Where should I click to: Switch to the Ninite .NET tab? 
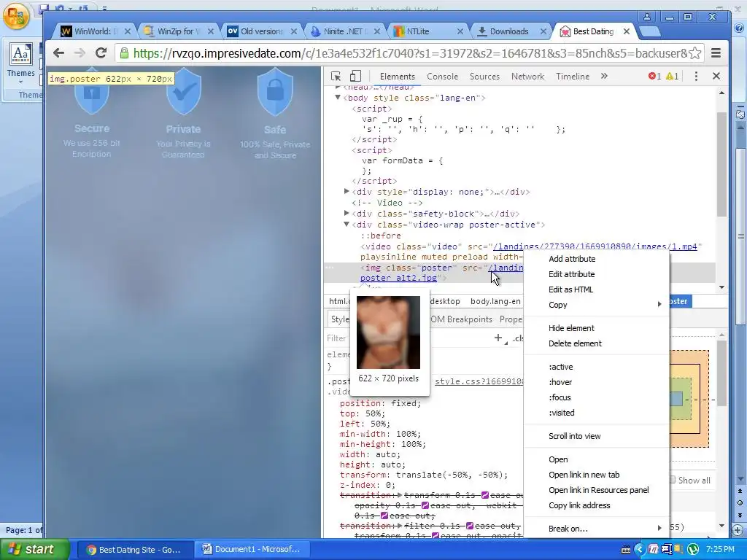pos(345,31)
